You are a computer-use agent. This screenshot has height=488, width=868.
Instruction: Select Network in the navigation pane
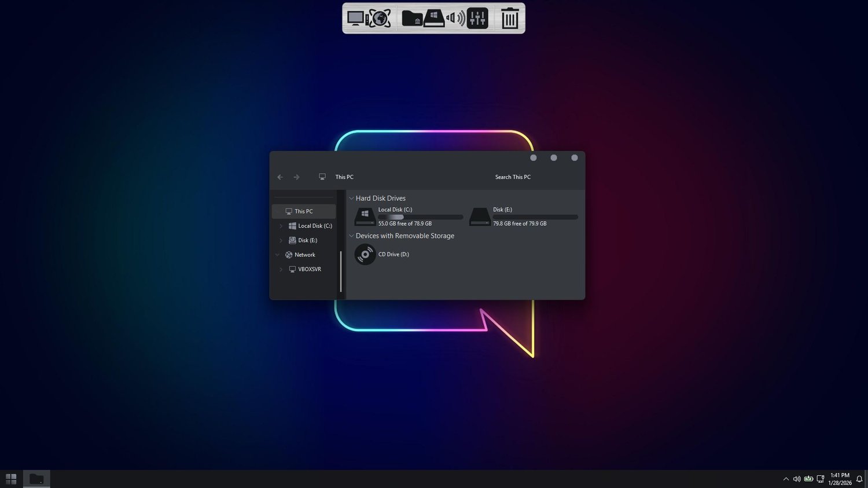[x=304, y=255]
